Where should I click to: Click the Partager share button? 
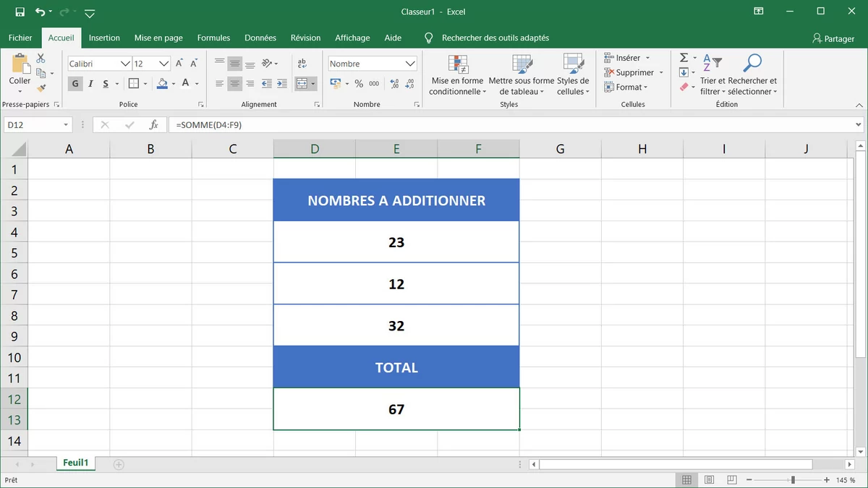pos(833,38)
